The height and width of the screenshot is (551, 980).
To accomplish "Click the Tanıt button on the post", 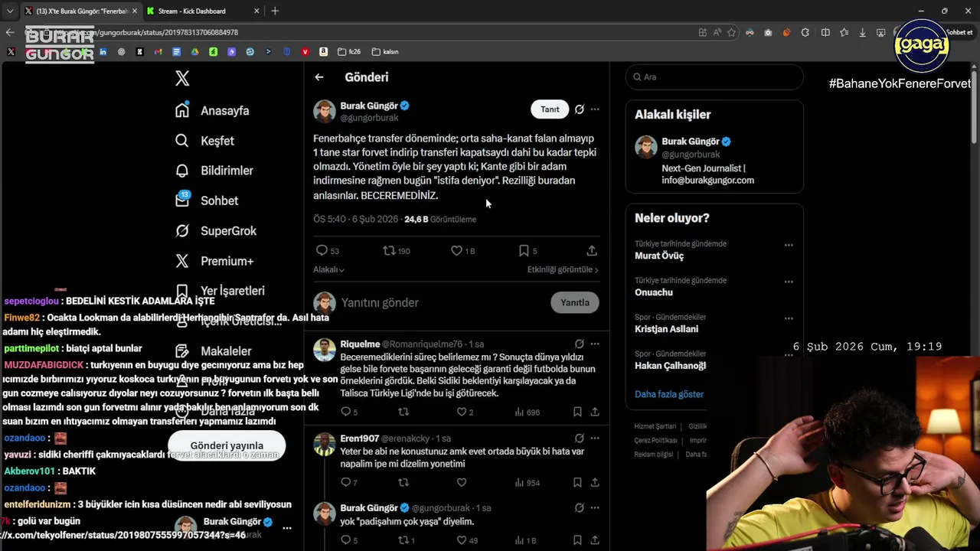I will [x=550, y=109].
